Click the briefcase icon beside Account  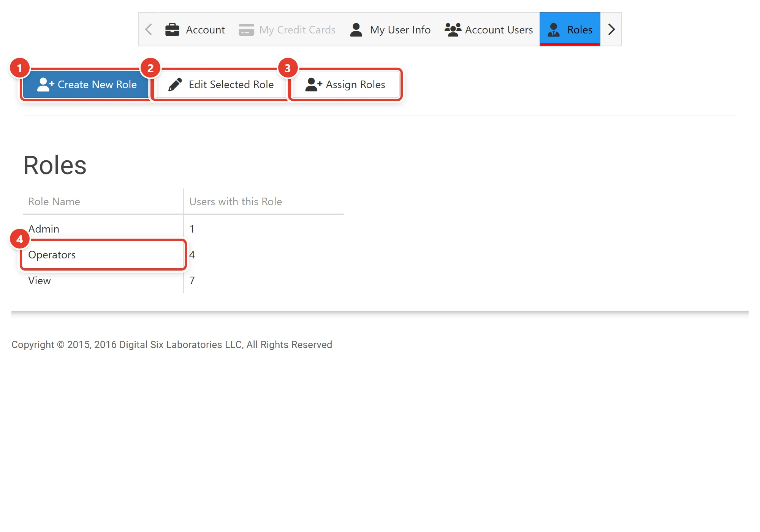172,30
